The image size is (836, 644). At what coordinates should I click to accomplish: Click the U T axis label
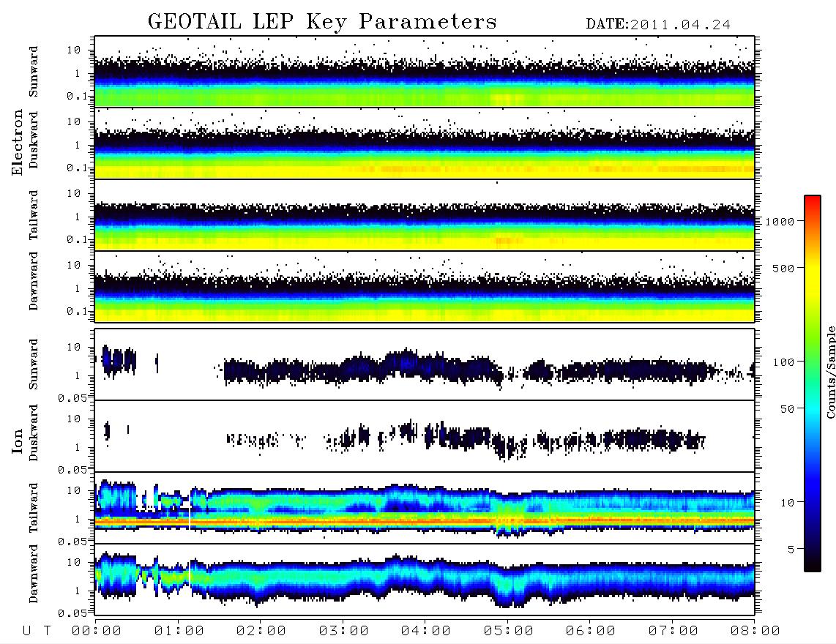point(37,632)
